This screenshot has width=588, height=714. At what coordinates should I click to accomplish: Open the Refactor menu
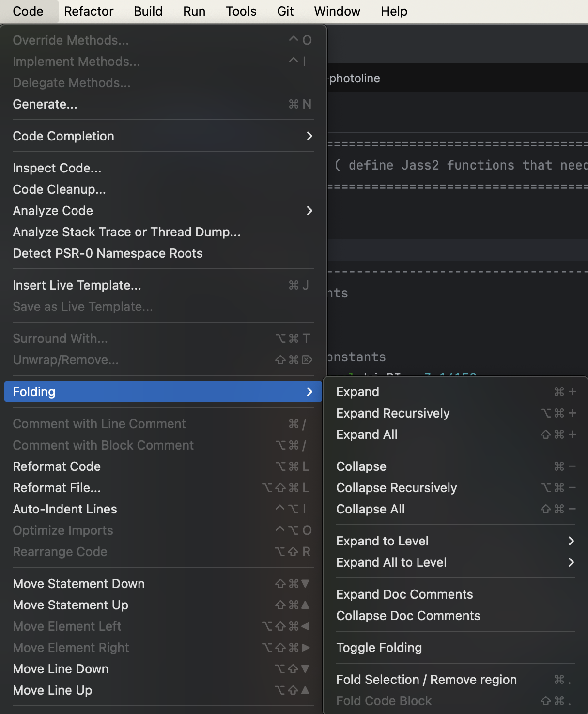89,11
